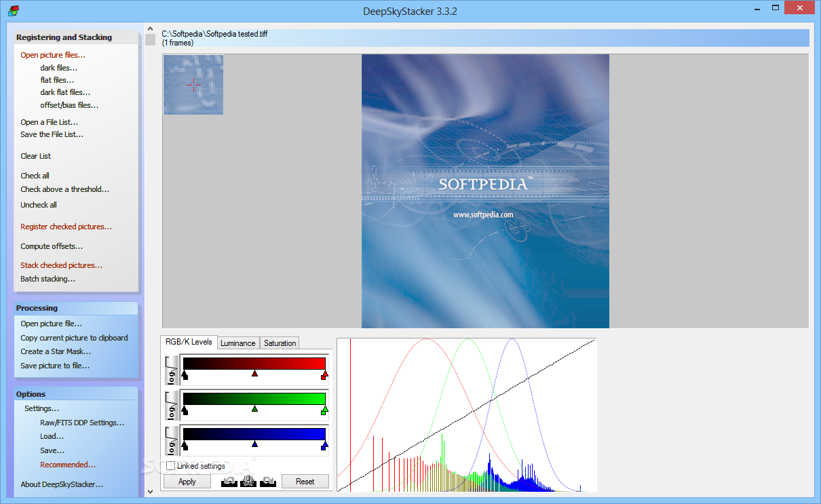Open picture files link in Registering and Stacking
The height and width of the screenshot is (504, 821).
(53, 55)
